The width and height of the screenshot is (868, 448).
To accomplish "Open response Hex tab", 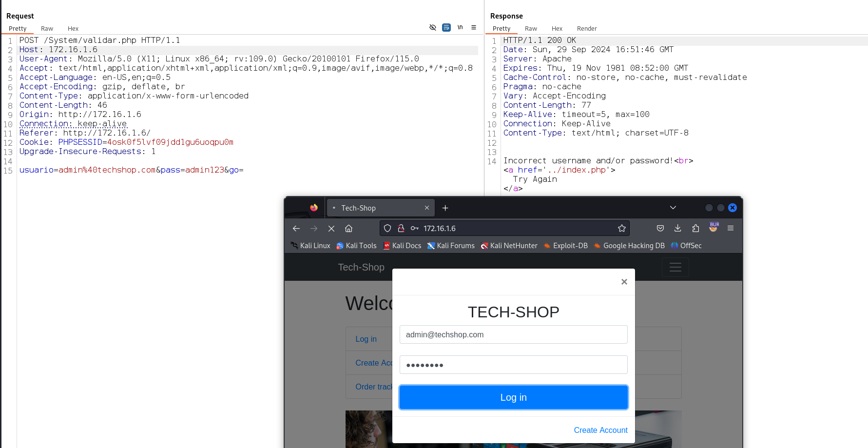I will pyautogui.click(x=557, y=29).
